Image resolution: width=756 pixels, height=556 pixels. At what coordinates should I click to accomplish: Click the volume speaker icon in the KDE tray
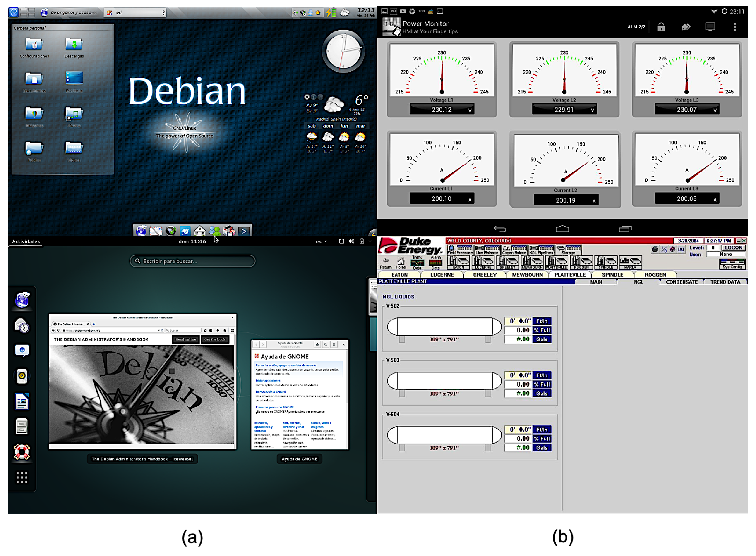(295, 13)
